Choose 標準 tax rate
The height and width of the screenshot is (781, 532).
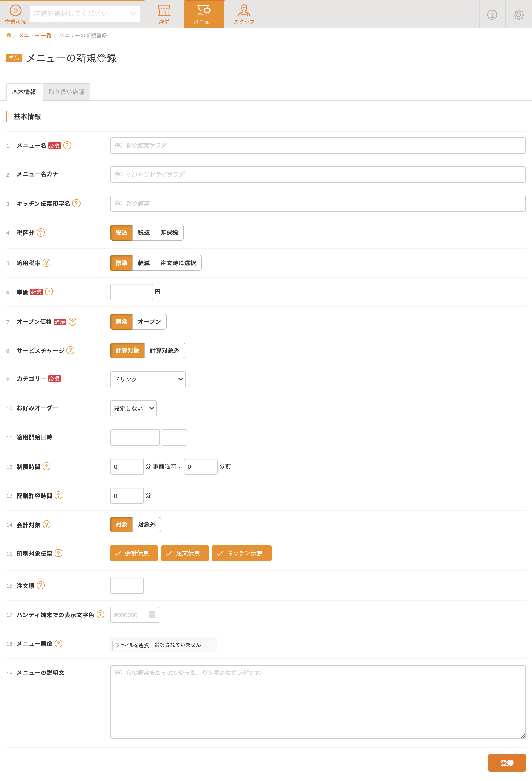121,263
